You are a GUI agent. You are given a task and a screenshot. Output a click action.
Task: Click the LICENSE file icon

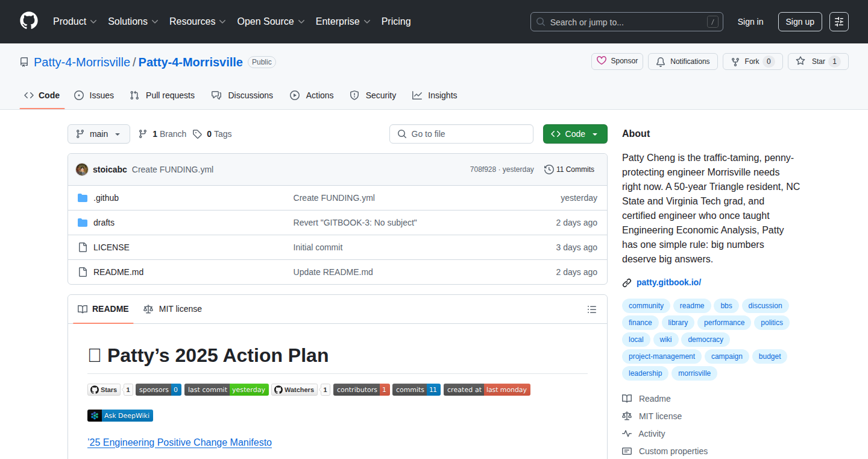tap(83, 247)
